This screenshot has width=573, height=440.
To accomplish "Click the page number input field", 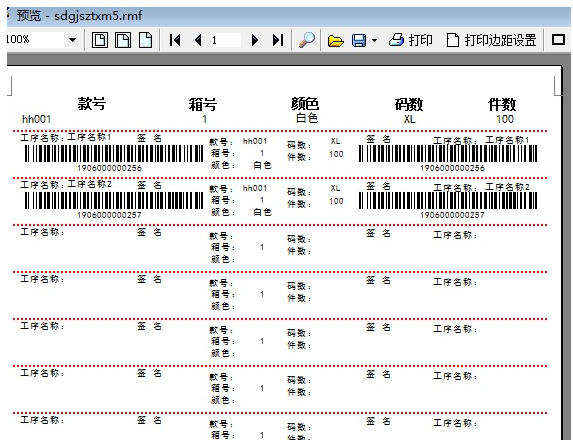I will 225,40.
